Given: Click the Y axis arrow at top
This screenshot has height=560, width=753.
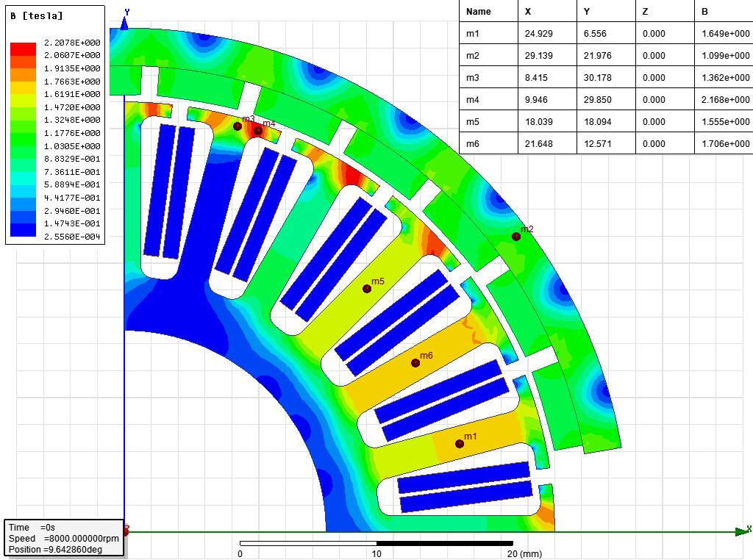Looking at the screenshot, I should pos(125,21).
